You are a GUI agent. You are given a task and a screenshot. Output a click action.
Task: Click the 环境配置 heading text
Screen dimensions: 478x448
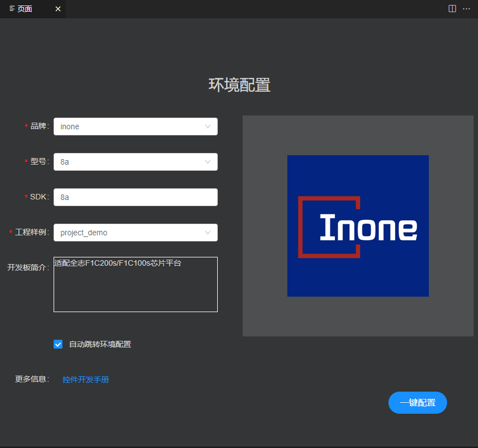(239, 85)
